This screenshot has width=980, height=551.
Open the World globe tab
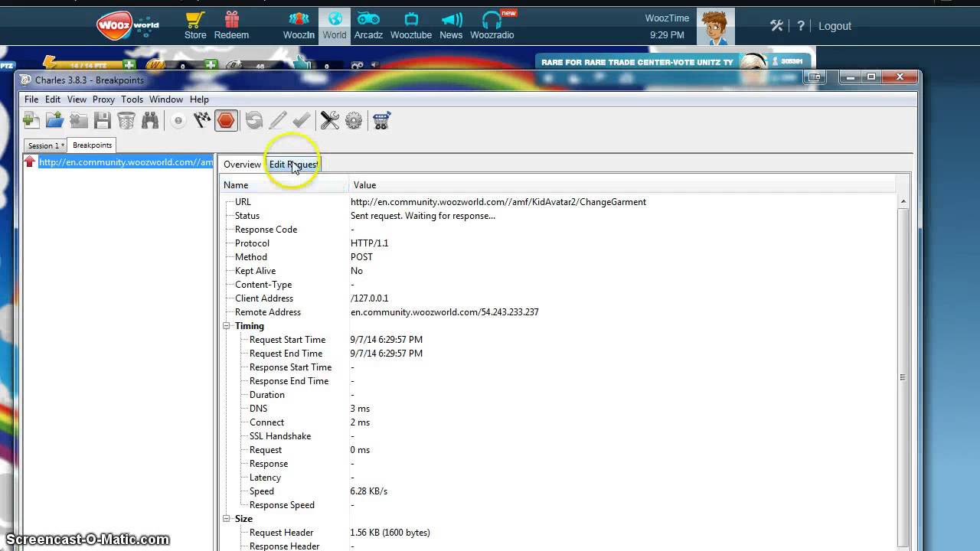[x=335, y=25]
